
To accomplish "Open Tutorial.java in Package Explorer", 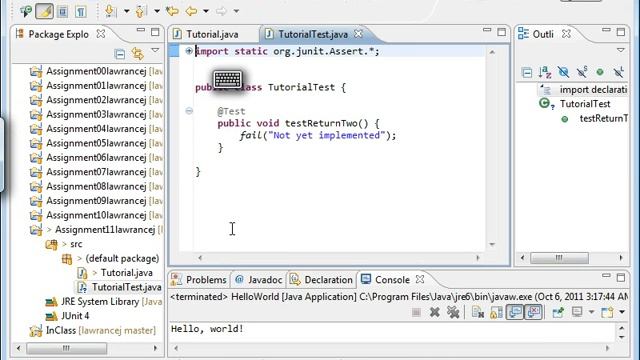I will coord(116,273).
